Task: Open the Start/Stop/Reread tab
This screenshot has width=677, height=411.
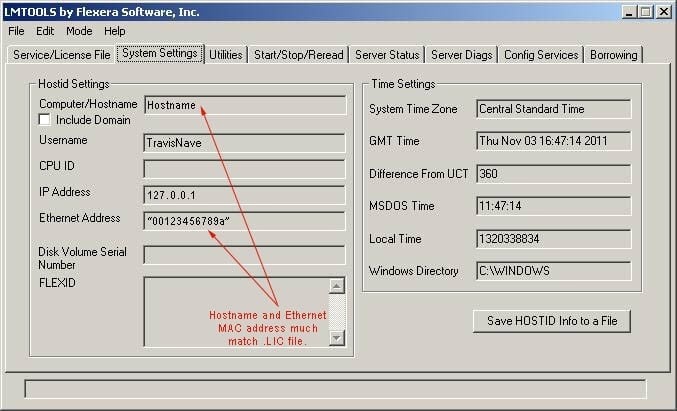Action: click(x=298, y=55)
